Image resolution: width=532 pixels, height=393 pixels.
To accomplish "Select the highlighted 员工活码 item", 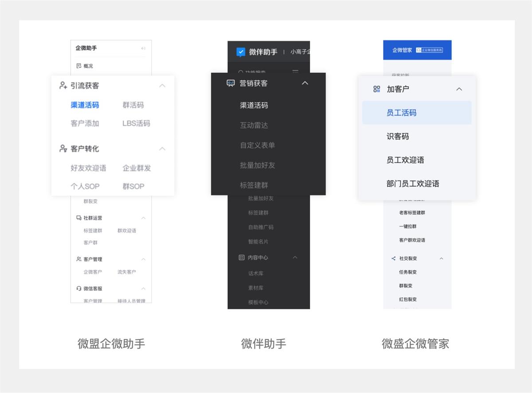I will coord(417,113).
